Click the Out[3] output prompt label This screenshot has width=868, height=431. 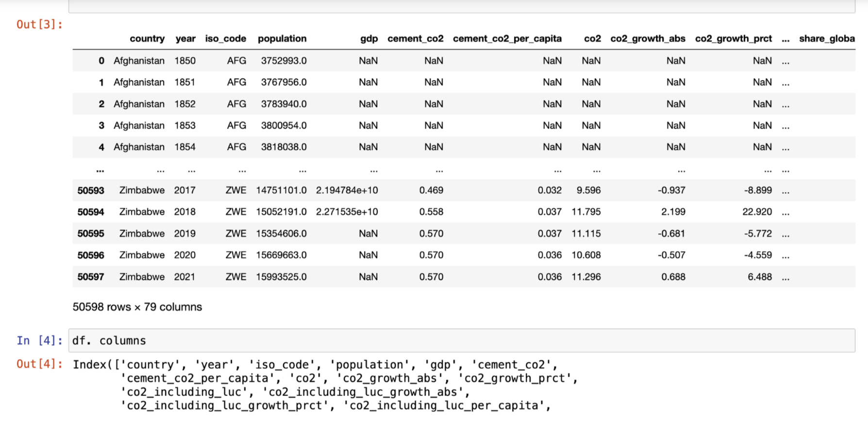click(39, 25)
